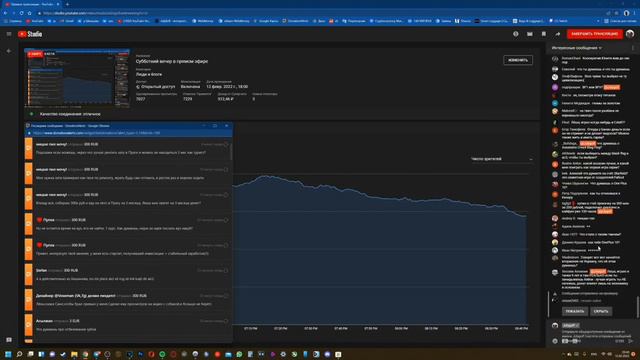The height and width of the screenshot is (360, 640).
Task: Open Windows taskbar search
Action: pyautogui.click(x=19, y=354)
